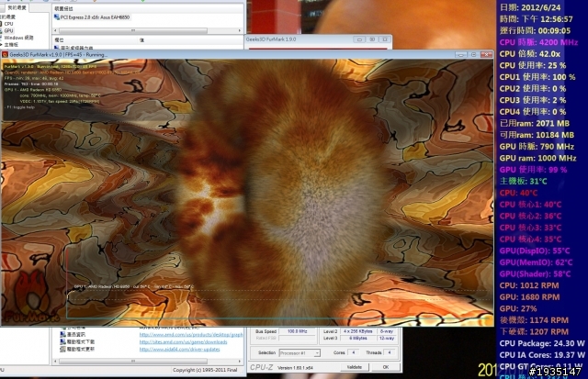588x379 pixels.
Task: Click the Bus Speed value field in CPU-Z
Action: tap(297, 331)
